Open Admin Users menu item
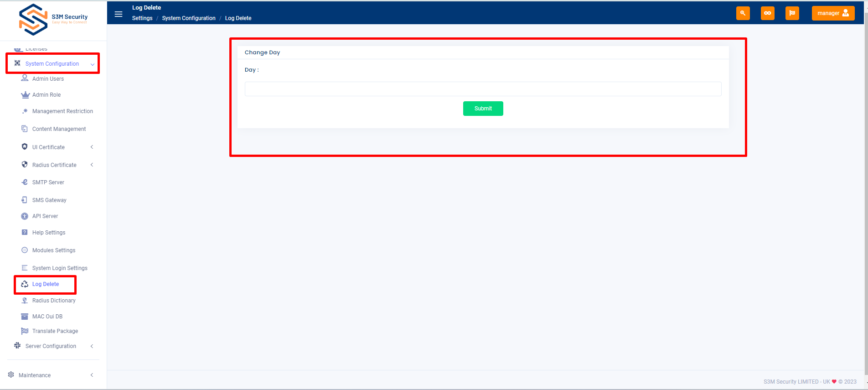 (48, 79)
